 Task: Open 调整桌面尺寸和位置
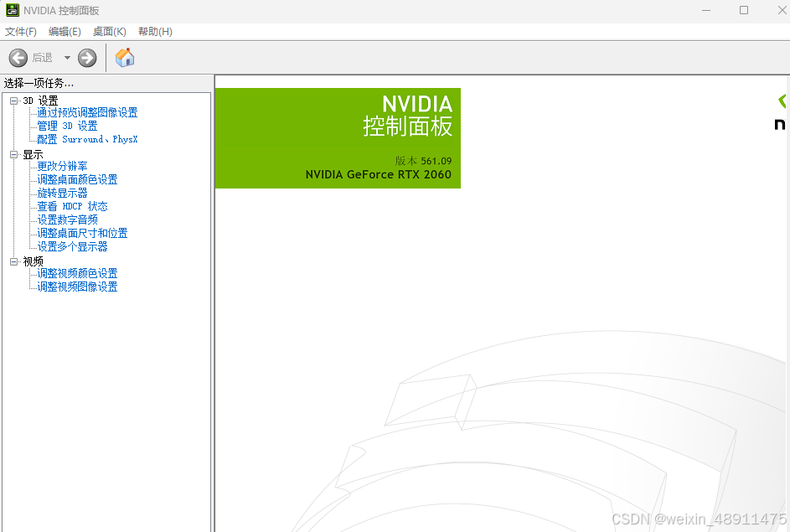tap(82, 233)
